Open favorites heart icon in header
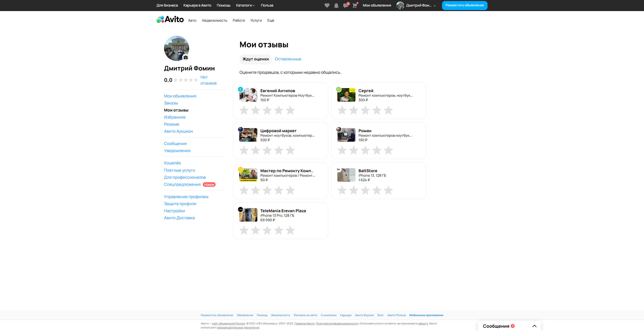 pyautogui.click(x=327, y=5)
